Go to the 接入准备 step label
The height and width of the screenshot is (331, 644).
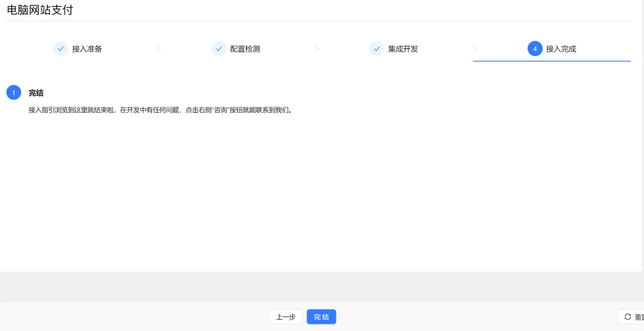[x=87, y=49]
